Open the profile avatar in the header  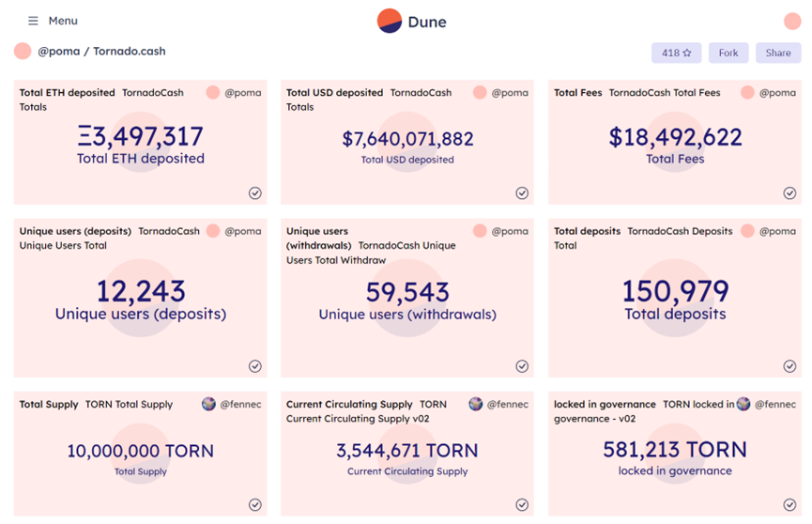(792, 22)
